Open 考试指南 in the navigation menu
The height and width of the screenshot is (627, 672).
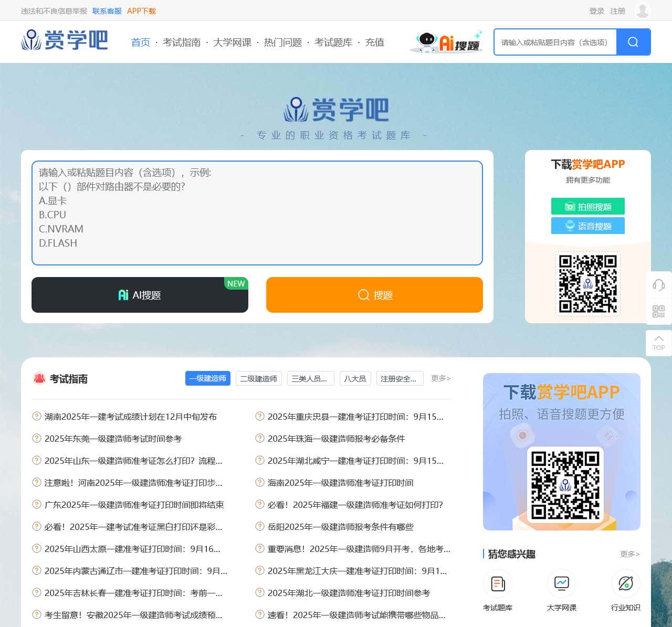[182, 42]
